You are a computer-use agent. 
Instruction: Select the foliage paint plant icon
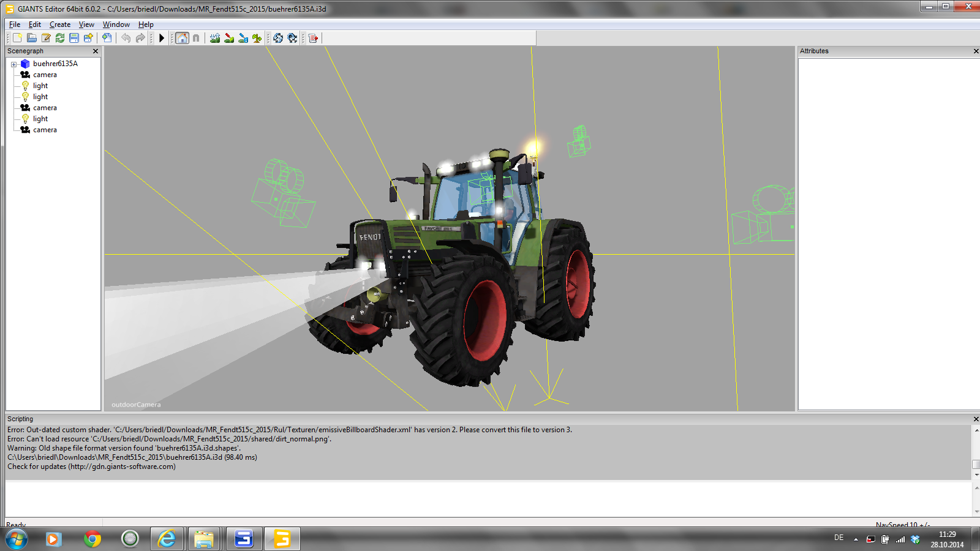point(257,38)
